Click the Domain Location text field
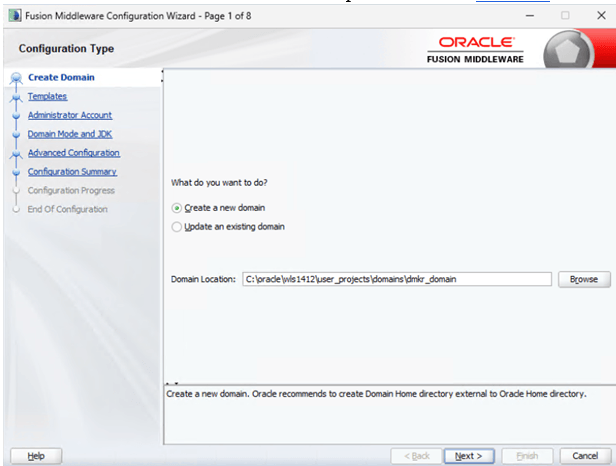Screen dimensions: 616x466 tap(397, 279)
